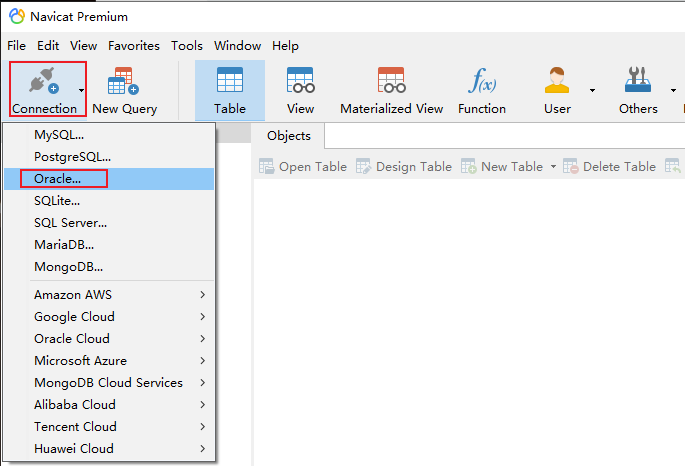Screen dimensions: 685x466
Task: Click the Connection plug icon
Action: coord(44,80)
